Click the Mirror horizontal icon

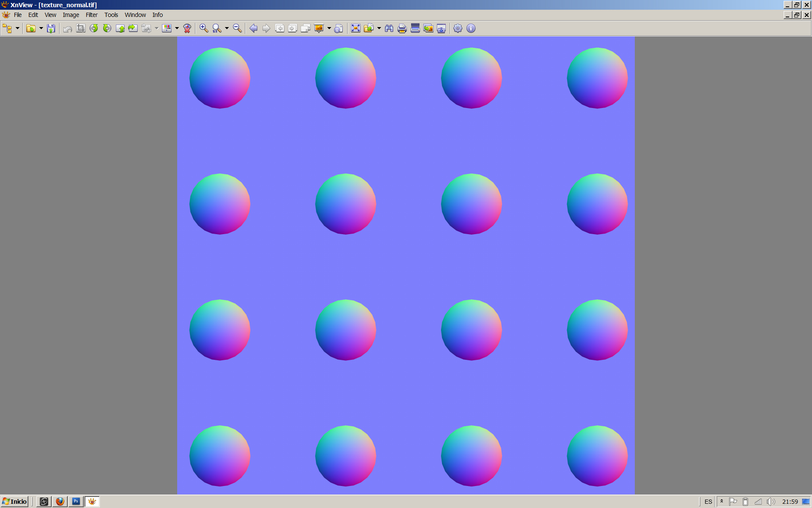tap(133, 28)
